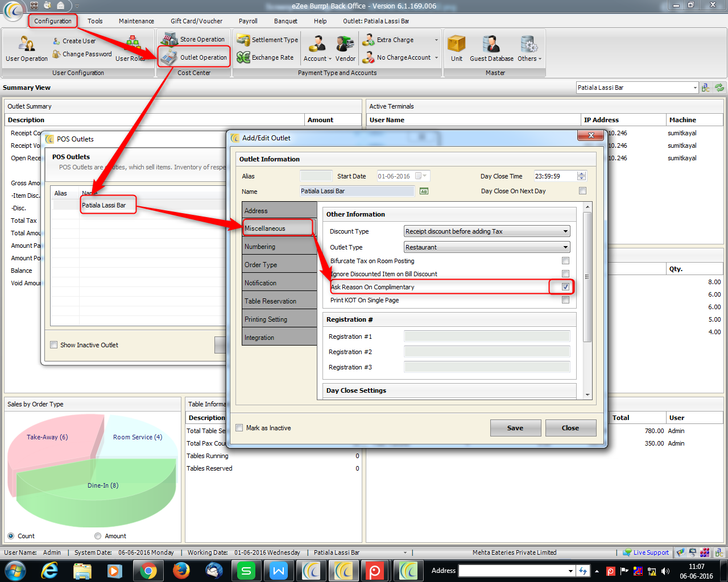Uncheck Ask Reason On Complimentary
Image resolution: width=728 pixels, height=582 pixels.
pyautogui.click(x=565, y=287)
